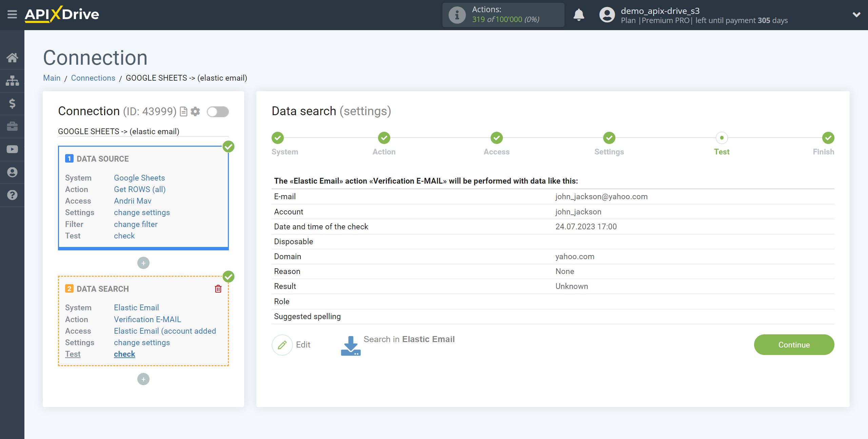Click the connection notes document icon
Image resolution: width=868 pixels, height=439 pixels.
click(x=183, y=111)
